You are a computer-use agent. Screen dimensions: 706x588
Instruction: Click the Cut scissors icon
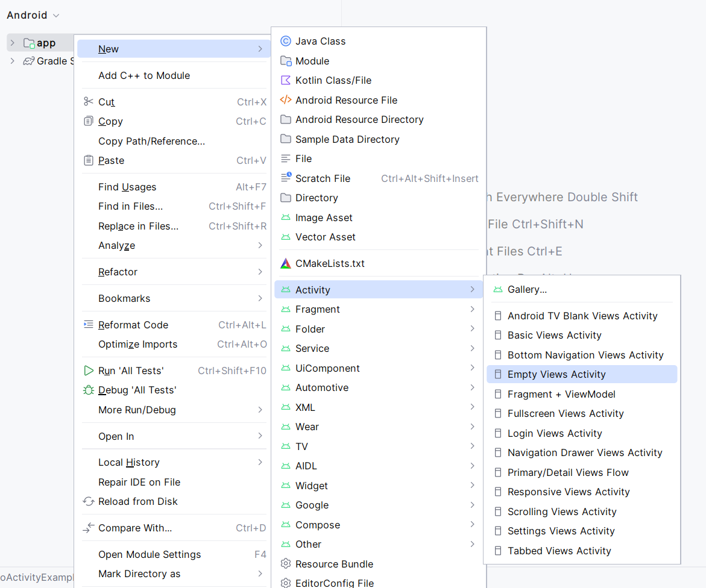[x=88, y=102]
